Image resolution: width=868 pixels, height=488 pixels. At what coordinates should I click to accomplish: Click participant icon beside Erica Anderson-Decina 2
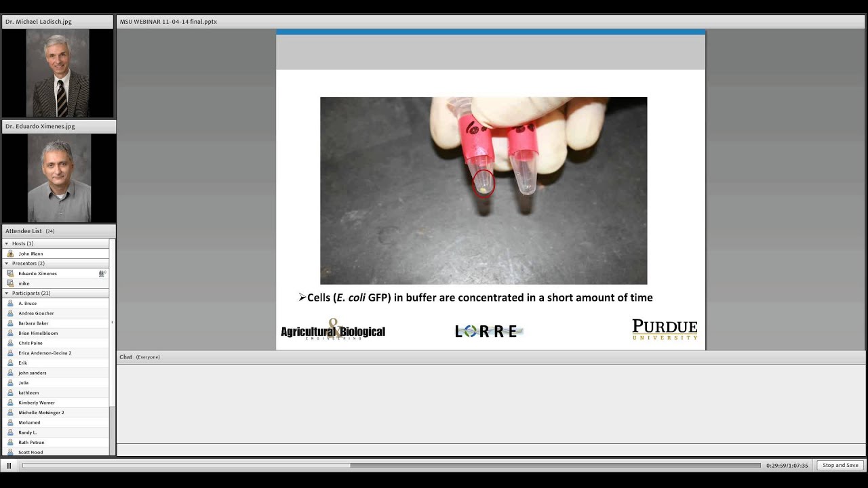click(10, 353)
